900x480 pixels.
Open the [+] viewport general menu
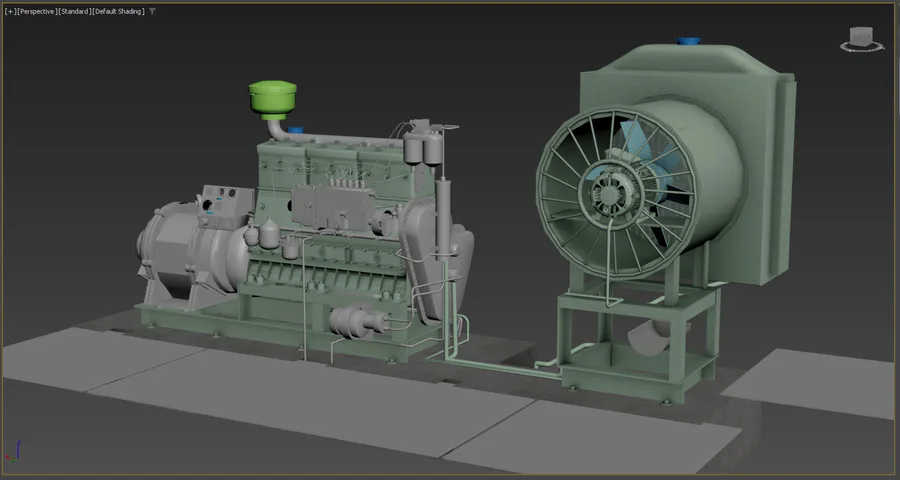click(10, 11)
